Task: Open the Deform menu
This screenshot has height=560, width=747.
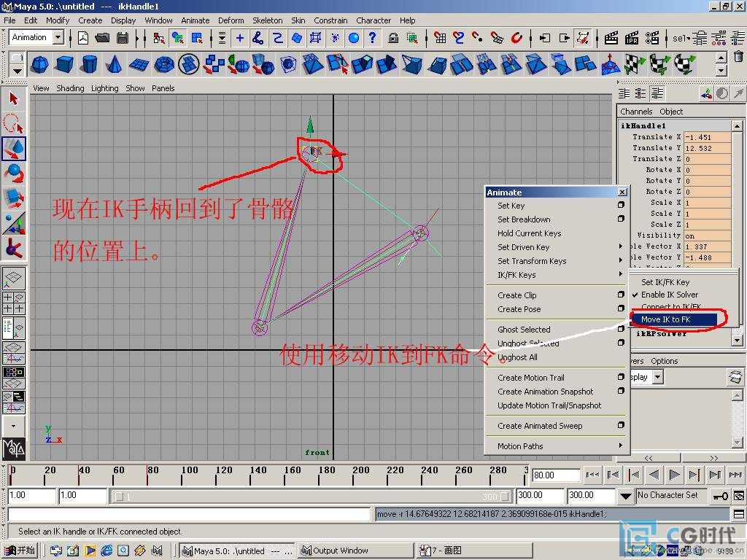Action: pyautogui.click(x=231, y=20)
